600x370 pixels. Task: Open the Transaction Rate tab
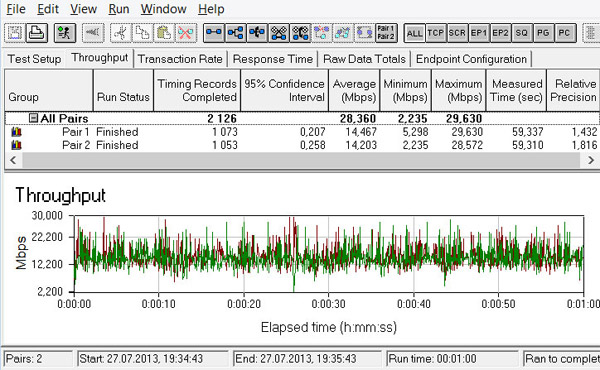tap(180, 59)
